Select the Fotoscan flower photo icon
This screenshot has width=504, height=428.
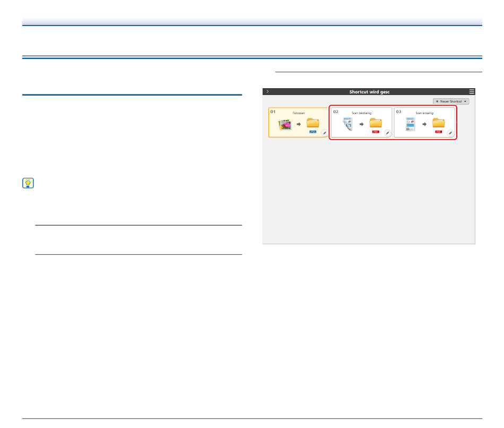coord(285,124)
